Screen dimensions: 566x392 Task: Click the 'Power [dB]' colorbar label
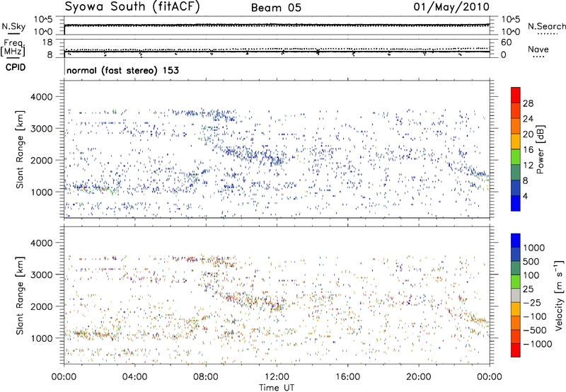(x=540, y=149)
